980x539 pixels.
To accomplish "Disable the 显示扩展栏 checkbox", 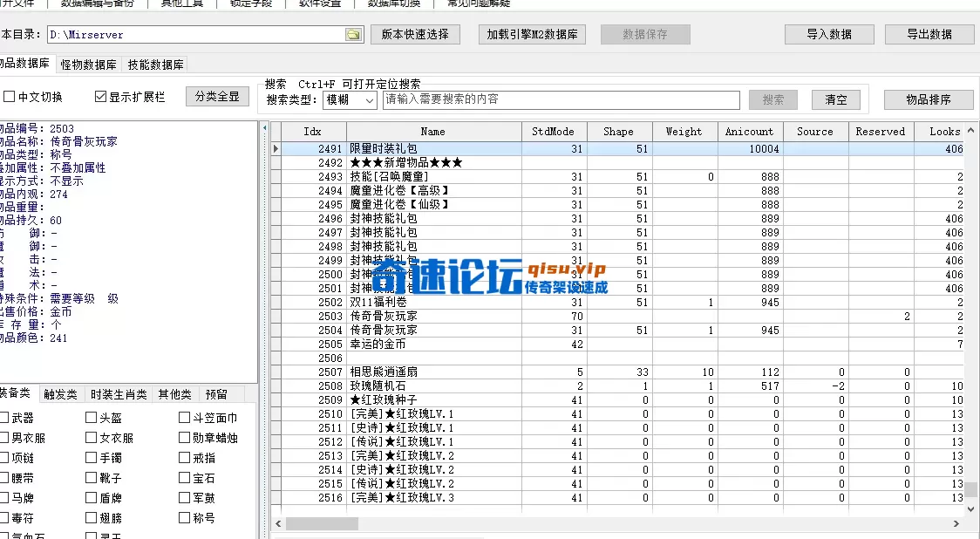I will pyautogui.click(x=100, y=96).
